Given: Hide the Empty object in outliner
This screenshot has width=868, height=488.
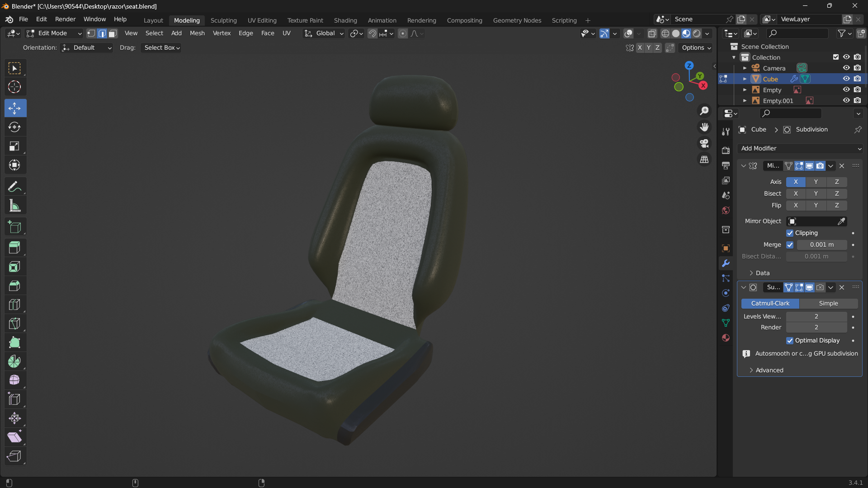Looking at the screenshot, I should point(846,90).
